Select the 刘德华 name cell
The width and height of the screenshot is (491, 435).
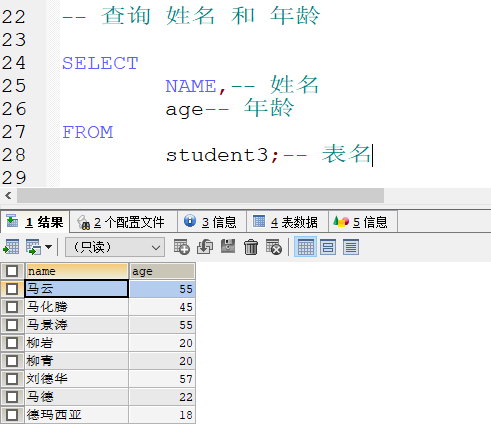(76, 379)
